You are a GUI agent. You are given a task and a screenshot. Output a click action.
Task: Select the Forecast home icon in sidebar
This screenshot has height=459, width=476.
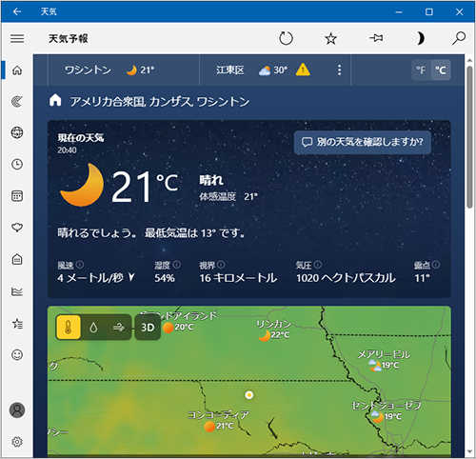[x=17, y=70]
